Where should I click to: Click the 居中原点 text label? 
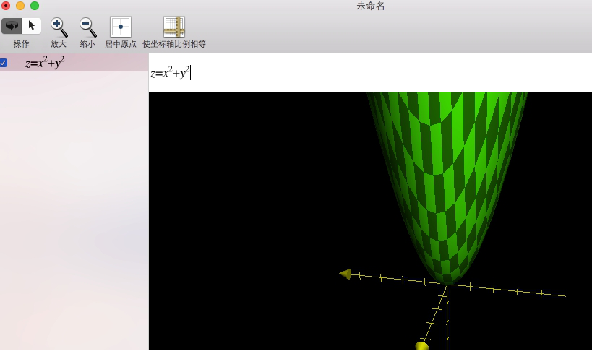pos(121,44)
